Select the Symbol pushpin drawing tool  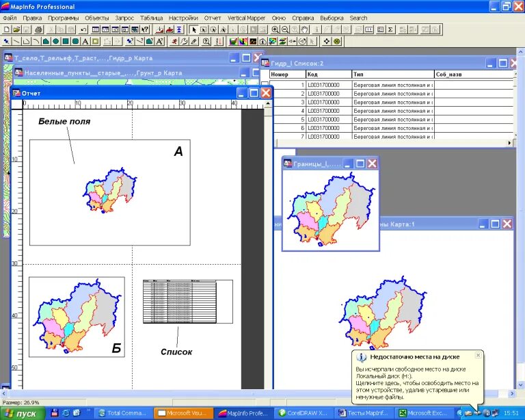pyautogui.click(x=6, y=42)
